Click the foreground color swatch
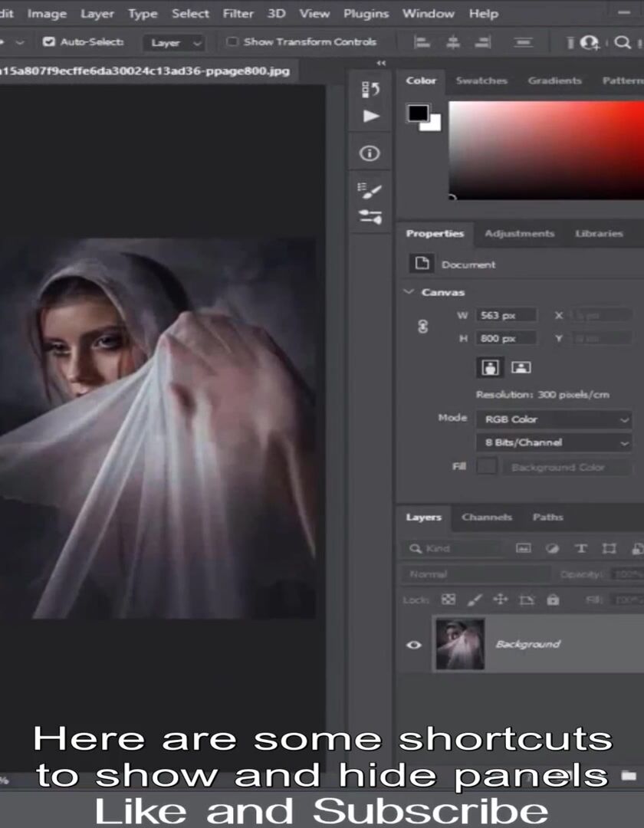The width and height of the screenshot is (644, 828). [x=418, y=113]
